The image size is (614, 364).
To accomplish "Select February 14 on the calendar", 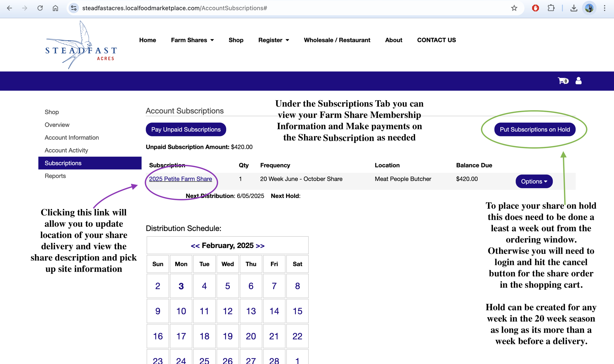I will [x=274, y=311].
